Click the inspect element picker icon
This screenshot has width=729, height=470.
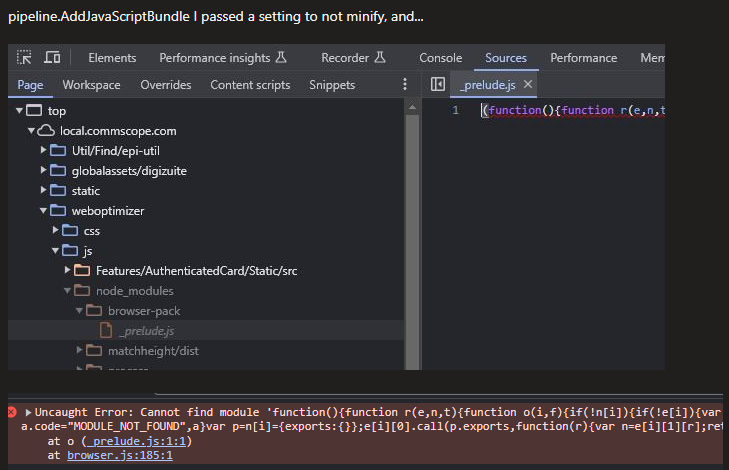(25, 58)
